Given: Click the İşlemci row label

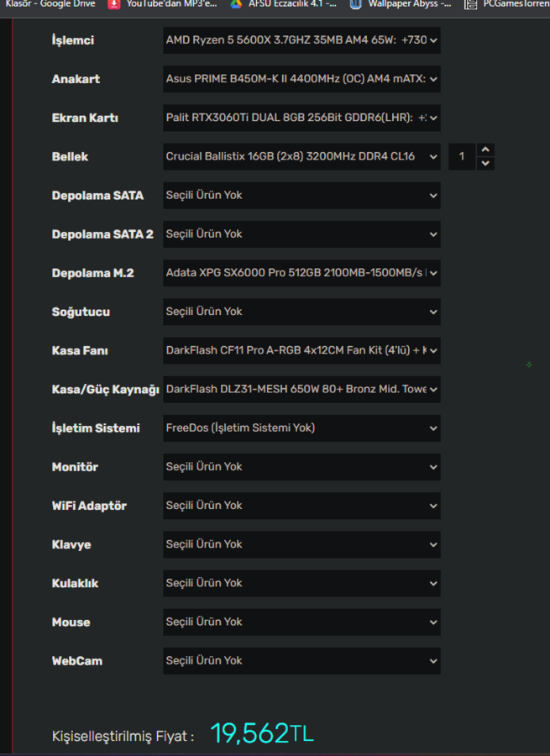Looking at the screenshot, I should point(73,40).
